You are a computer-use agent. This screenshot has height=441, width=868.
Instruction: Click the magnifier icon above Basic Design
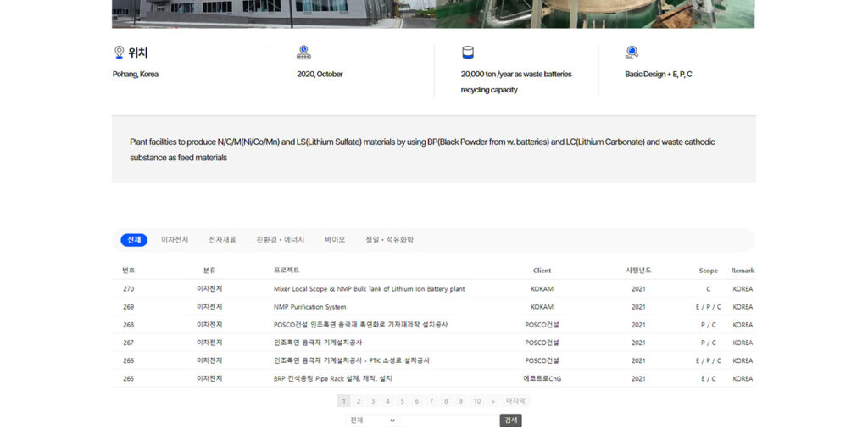coord(632,53)
